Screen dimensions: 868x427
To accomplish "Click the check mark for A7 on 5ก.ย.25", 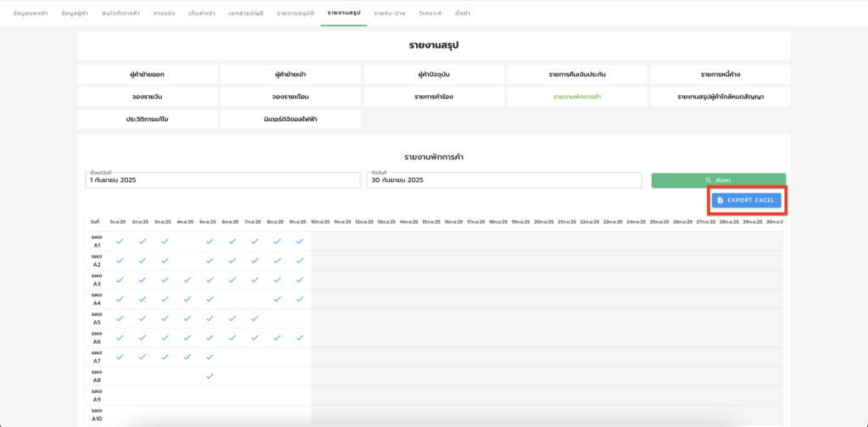I will coord(210,357).
